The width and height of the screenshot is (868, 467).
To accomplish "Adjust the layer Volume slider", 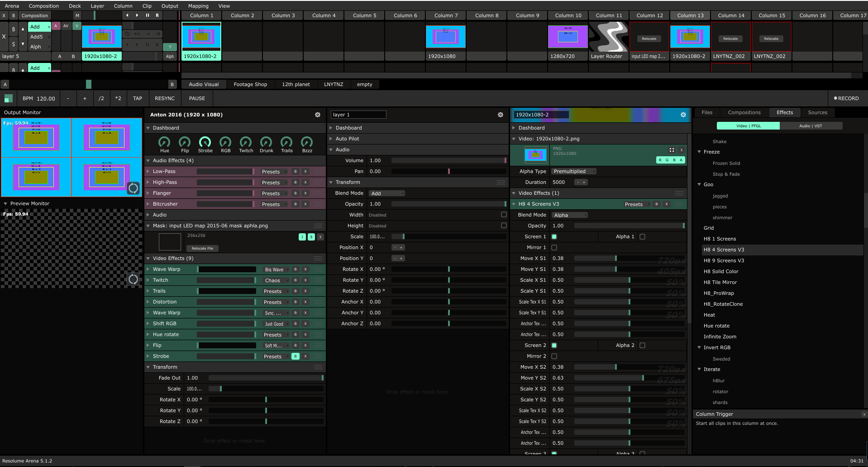I will 448,161.
